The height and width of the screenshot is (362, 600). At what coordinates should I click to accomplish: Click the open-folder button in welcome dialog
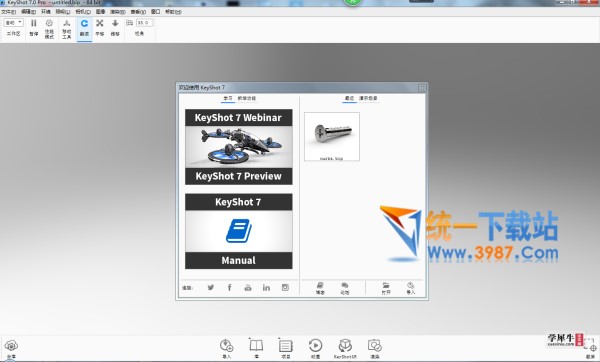[386, 288]
